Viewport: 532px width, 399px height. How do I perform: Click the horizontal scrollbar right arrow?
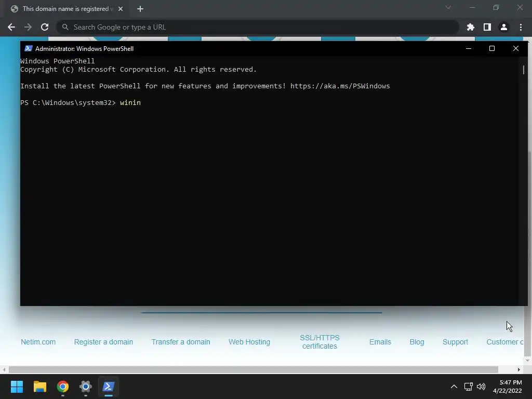[x=519, y=369]
